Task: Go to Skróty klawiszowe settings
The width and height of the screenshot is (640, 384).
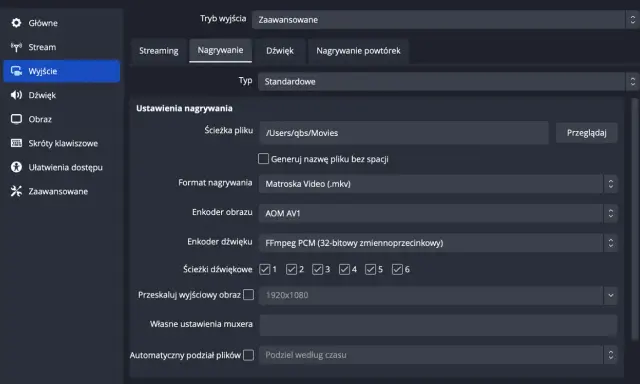Action: [62, 143]
